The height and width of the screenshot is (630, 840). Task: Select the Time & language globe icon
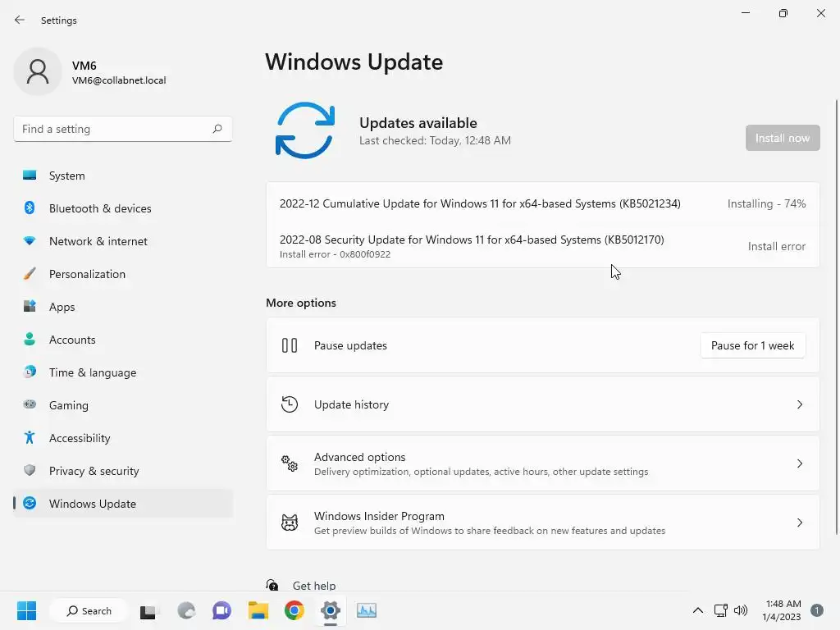point(30,372)
